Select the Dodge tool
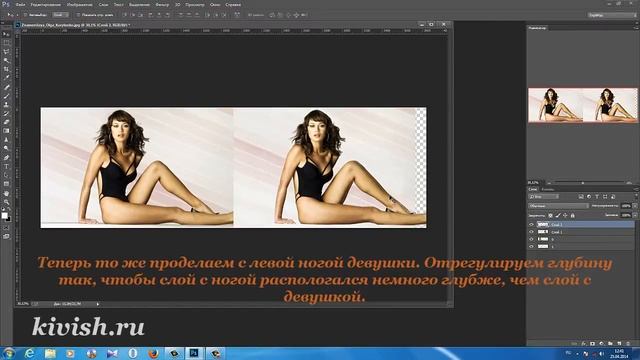 click(x=6, y=149)
